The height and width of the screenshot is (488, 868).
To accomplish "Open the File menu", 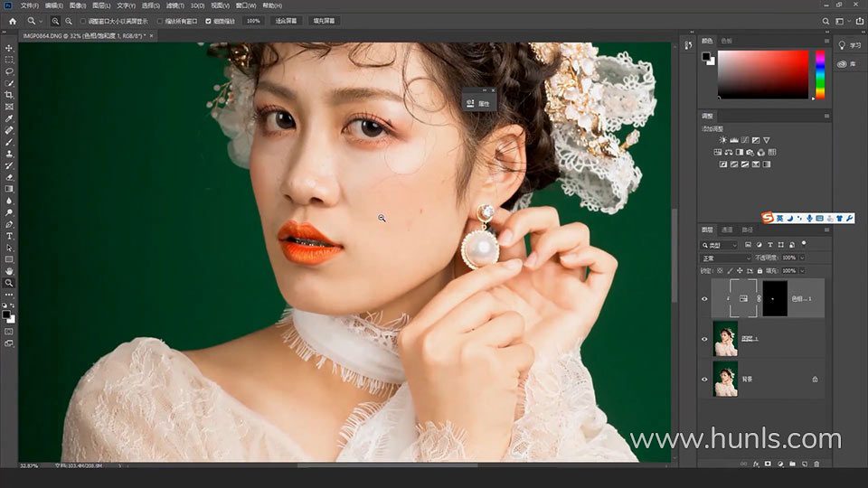I will [x=29, y=5].
